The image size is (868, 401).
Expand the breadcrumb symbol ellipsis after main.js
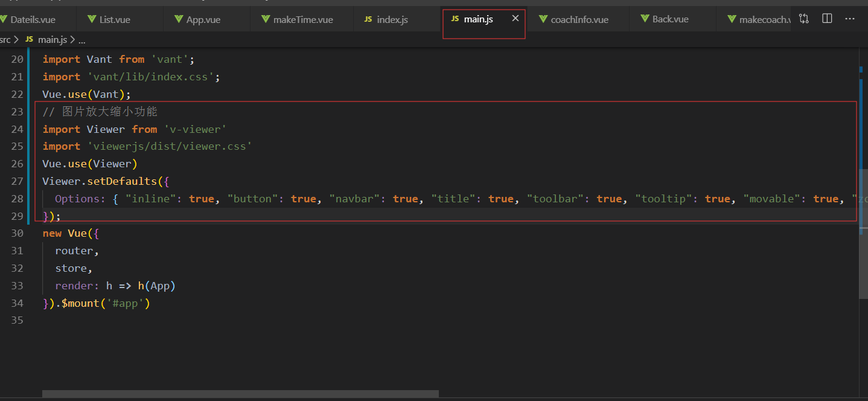point(82,39)
